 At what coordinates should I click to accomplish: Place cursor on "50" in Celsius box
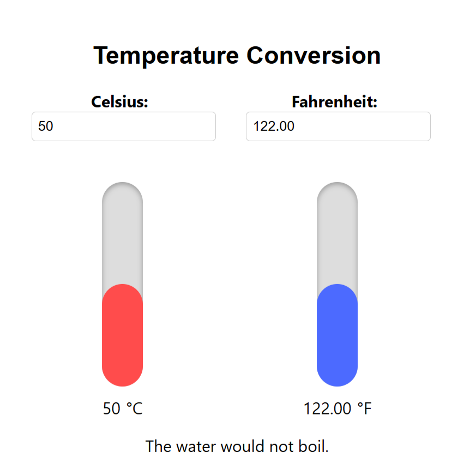click(x=46, y=126)
